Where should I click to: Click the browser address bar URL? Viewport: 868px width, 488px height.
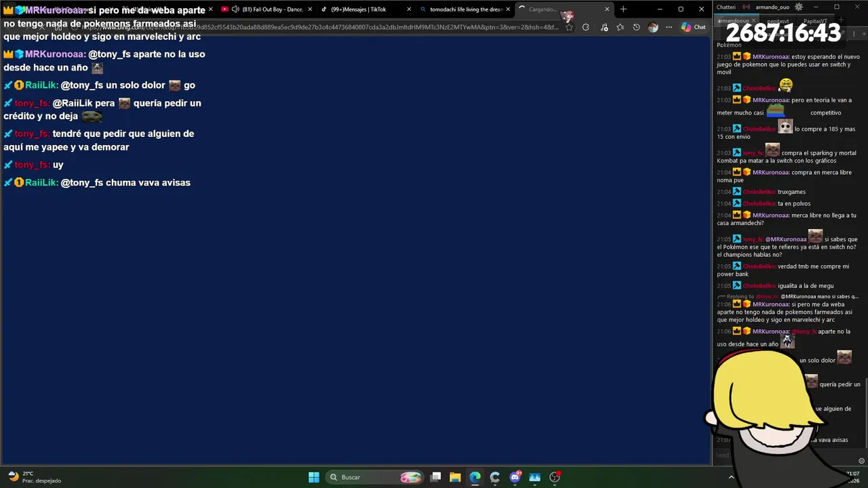click(319, 28)
